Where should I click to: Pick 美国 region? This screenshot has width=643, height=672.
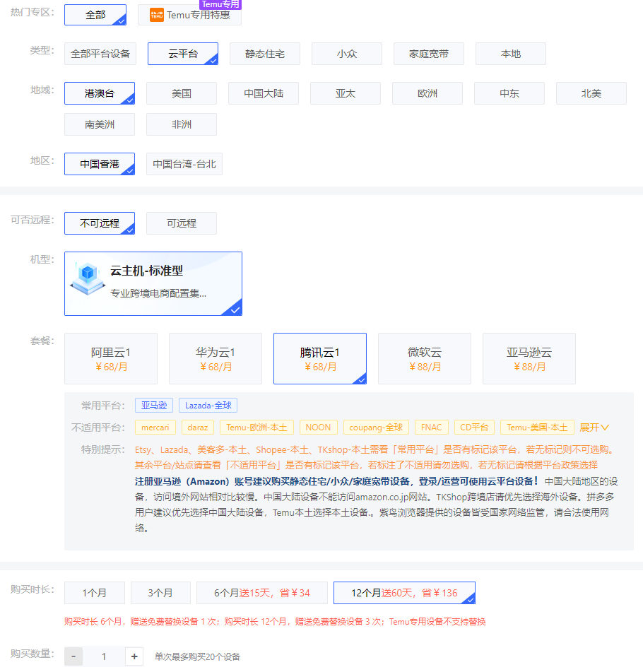coord(182,93)
